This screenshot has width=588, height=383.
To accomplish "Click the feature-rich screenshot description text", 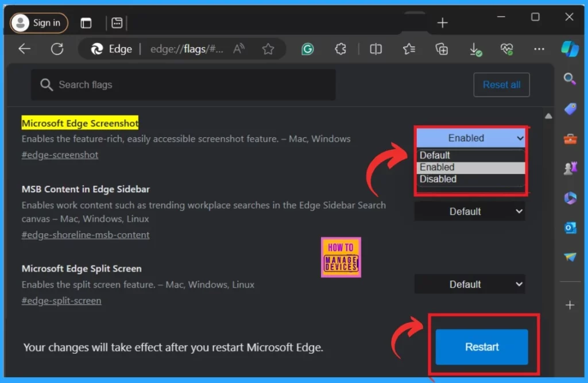I will pyautogui.click(x=186, y=139).
